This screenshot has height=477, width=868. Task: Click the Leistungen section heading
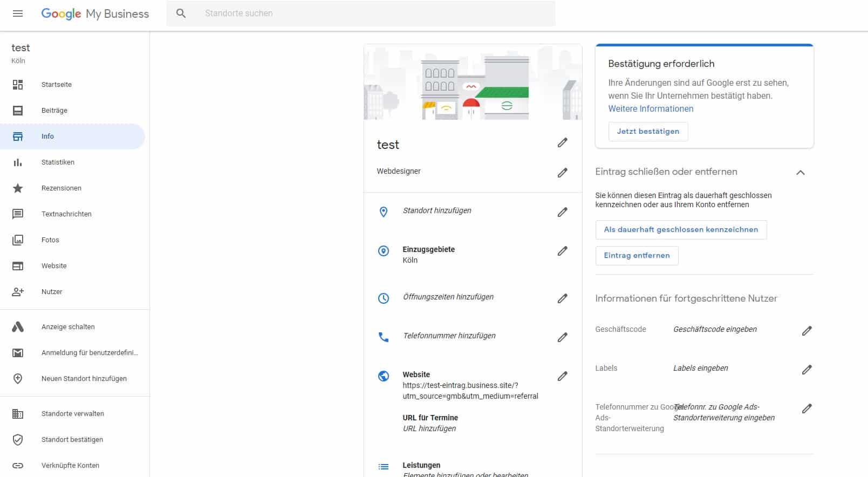421,465
